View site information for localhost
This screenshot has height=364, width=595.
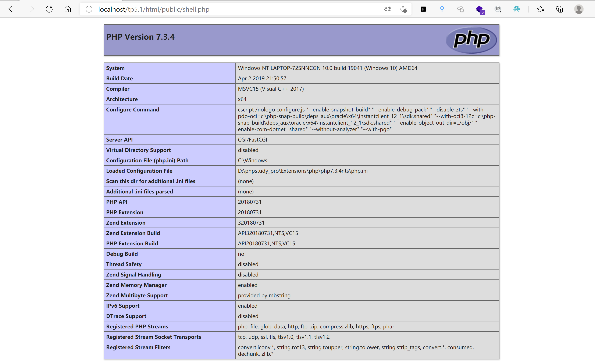click(89, 9)
